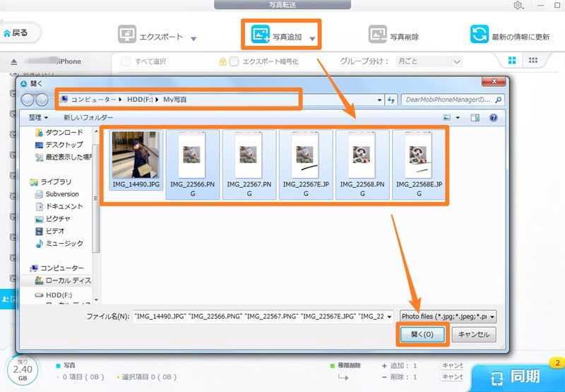The image size is (565, 392).
Task: Click HDD(F:) in the address path
Action: pyautogui.click(x=140, y=100)
